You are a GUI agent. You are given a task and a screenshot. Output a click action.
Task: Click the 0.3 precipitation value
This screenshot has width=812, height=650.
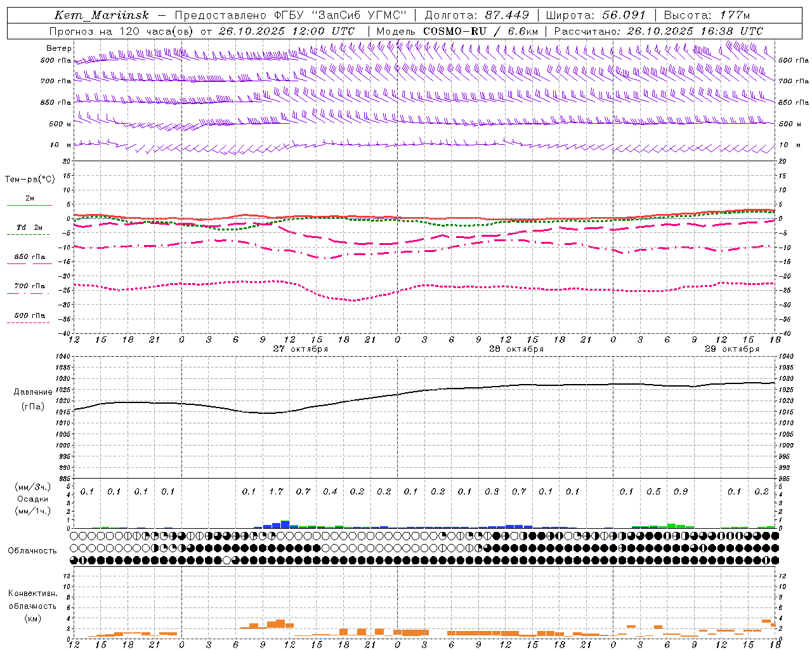[492, 492]
